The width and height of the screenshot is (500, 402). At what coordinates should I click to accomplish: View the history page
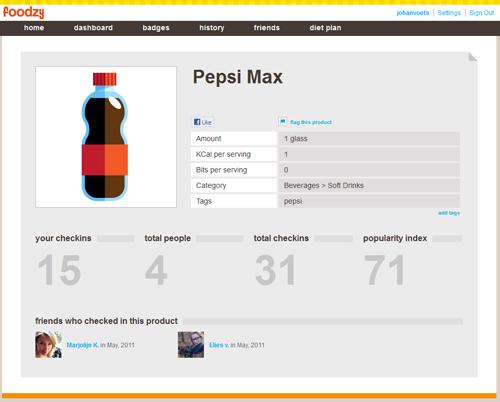212,28
